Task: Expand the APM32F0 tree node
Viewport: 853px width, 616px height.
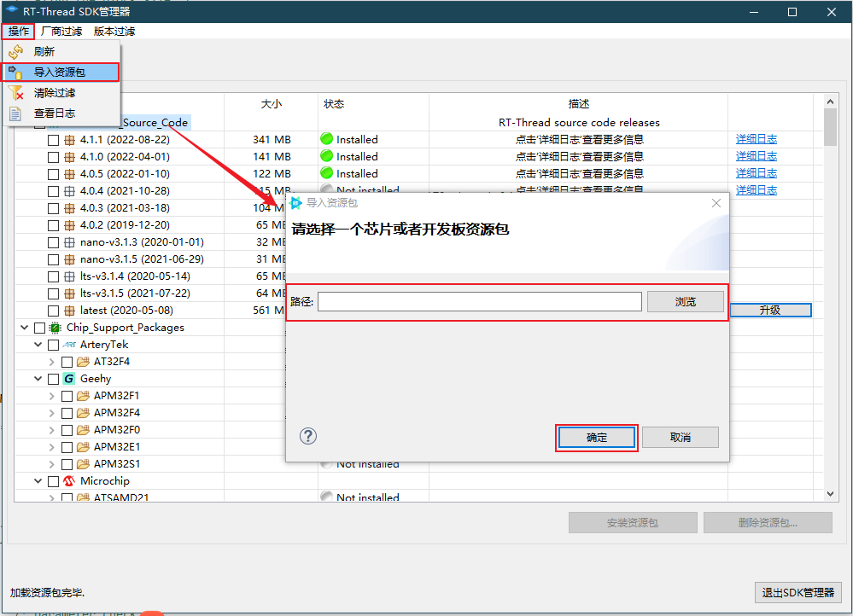Action: pos(52,430)
